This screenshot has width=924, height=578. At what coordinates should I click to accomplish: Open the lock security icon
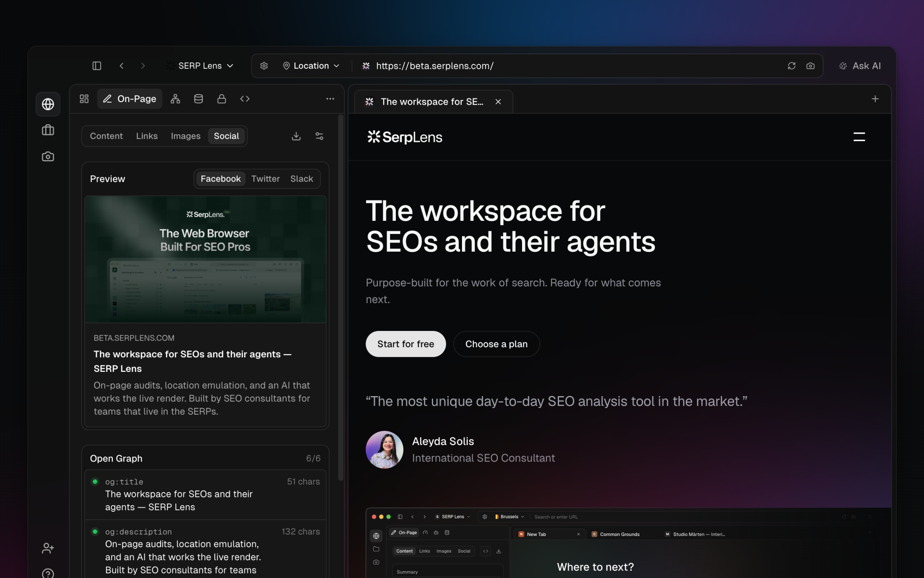coord(221,99)
